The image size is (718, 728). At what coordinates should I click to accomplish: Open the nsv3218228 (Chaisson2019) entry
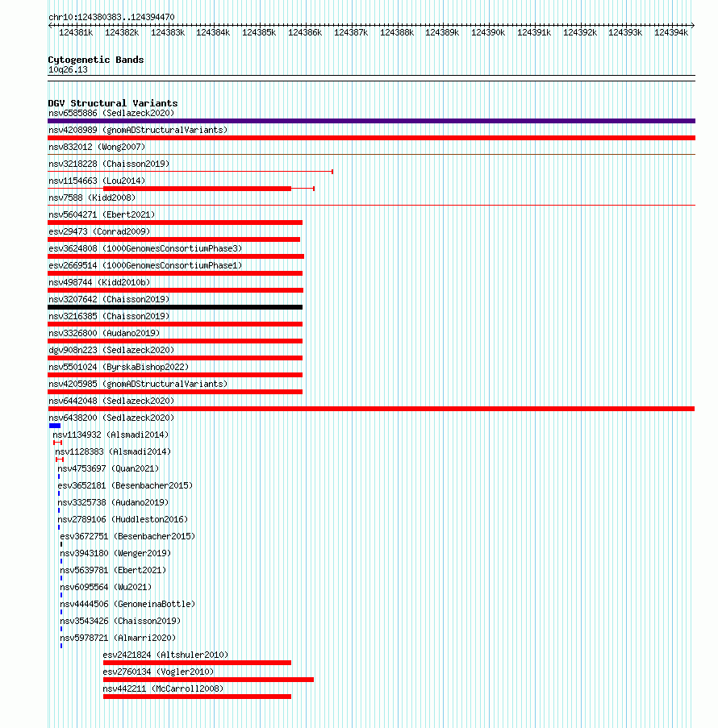(x=109, y=164)
